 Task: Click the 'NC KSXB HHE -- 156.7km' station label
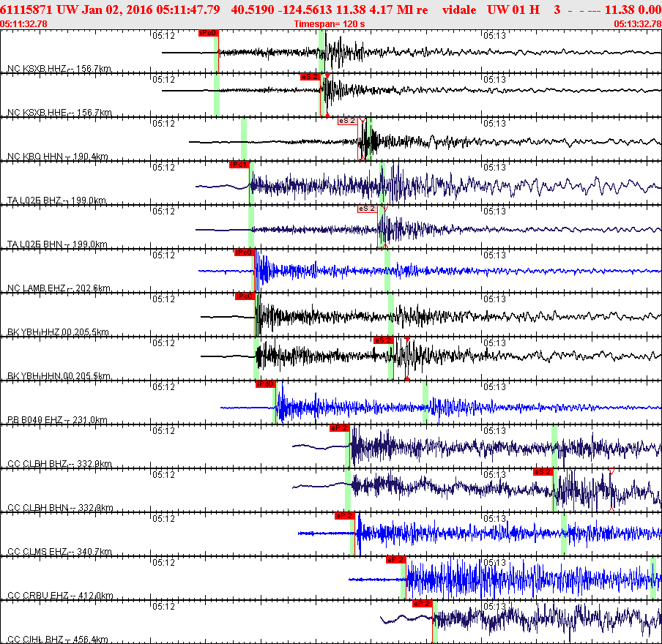59,112
